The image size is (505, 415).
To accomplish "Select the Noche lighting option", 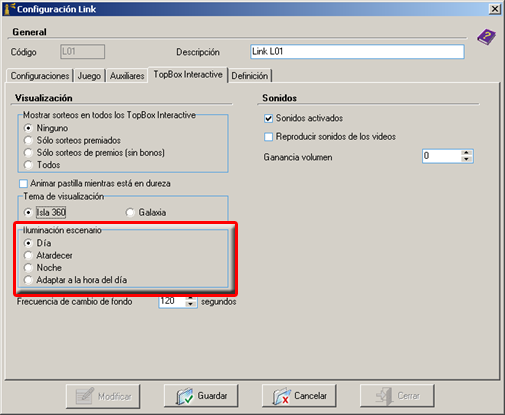I will coord(28,268).
